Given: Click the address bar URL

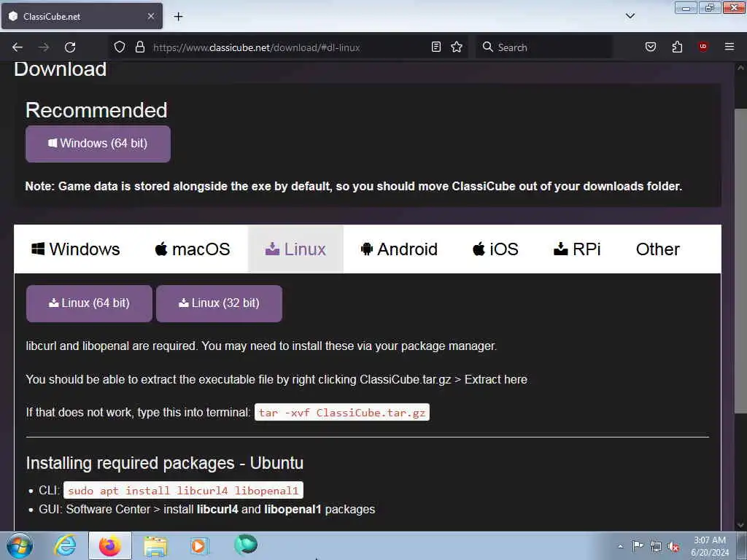Looking at the screenshot, I should (256, 47).
